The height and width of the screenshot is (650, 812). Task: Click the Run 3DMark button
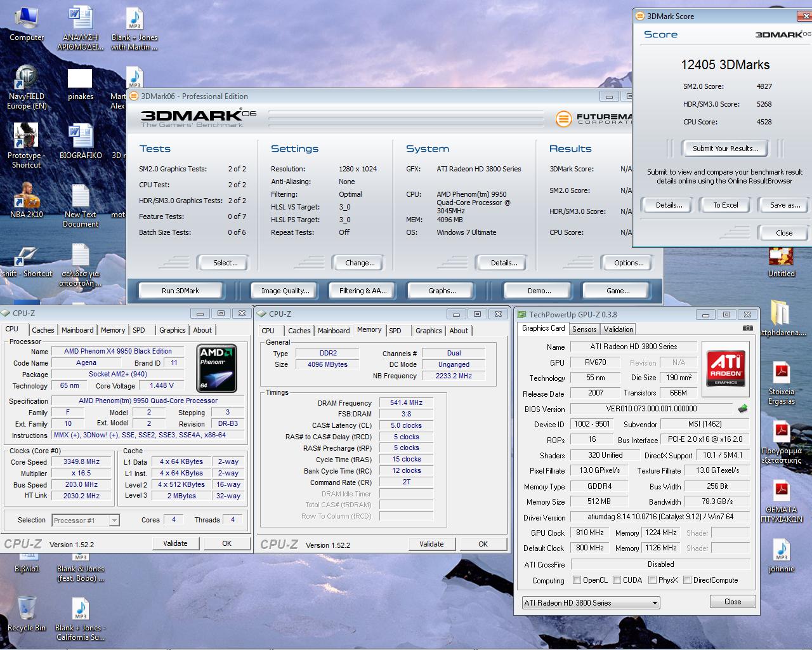(180, 291)
